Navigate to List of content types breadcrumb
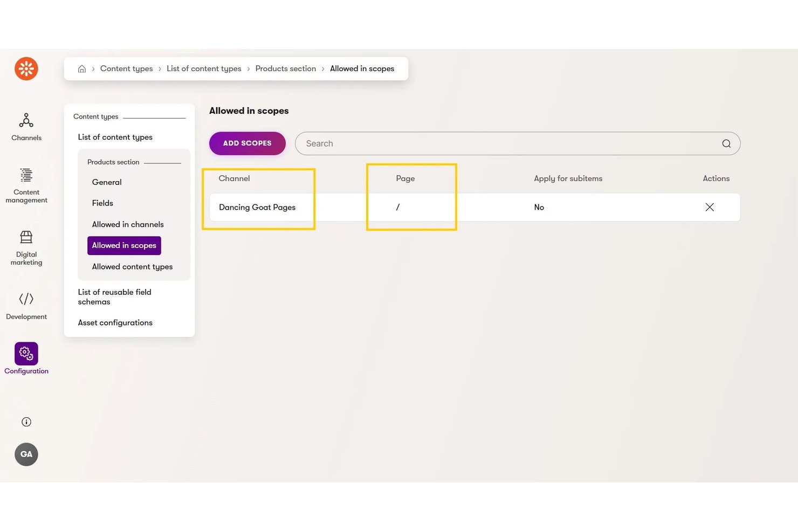 coord(204,69)
